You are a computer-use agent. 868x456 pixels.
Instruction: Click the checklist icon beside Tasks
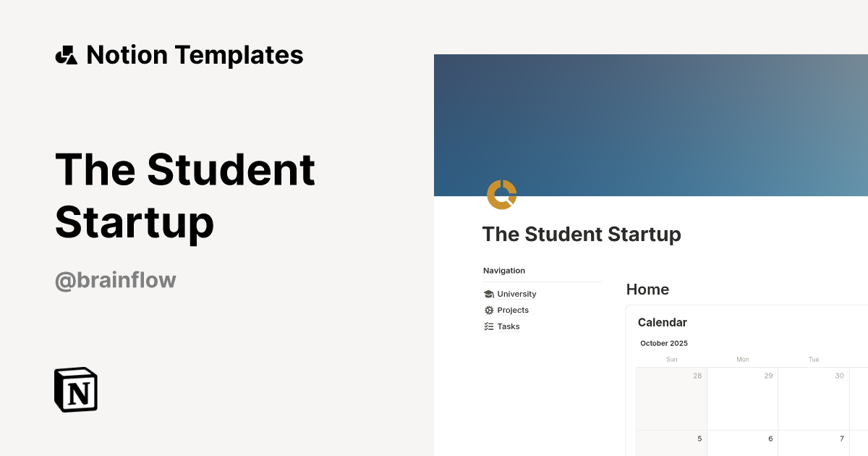click(490, 326)
